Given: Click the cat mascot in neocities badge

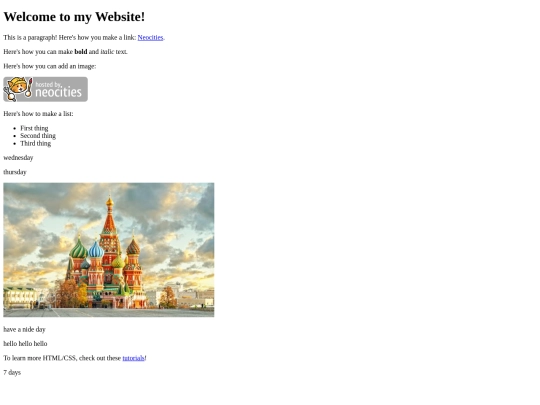Looking at the screenshot, I should tap(18, 89).
